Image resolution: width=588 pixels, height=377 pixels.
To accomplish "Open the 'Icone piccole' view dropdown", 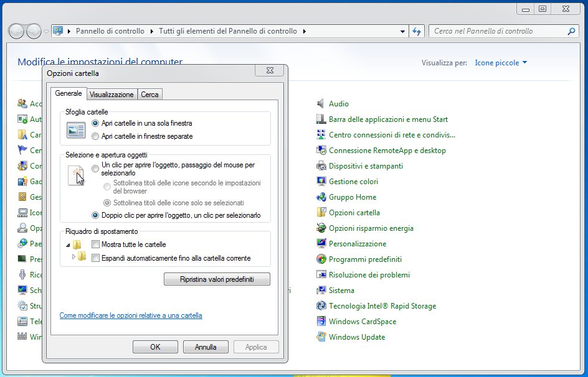I will click(x=501, y=63).
